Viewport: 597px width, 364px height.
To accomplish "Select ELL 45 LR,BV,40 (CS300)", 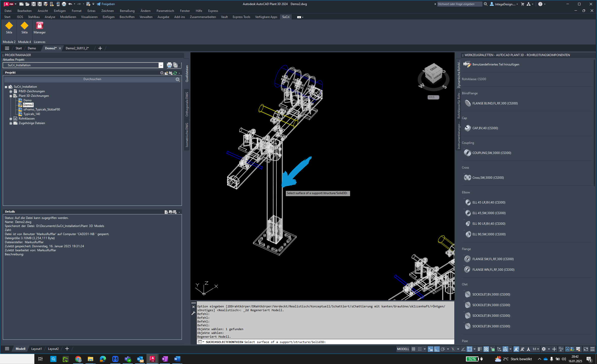I will coord(485,202).
